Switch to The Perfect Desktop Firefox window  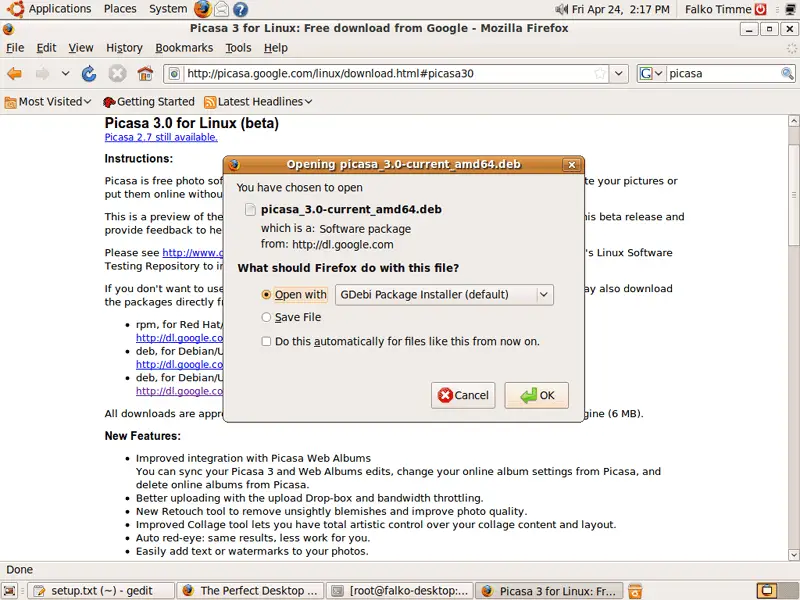(251, 591)
